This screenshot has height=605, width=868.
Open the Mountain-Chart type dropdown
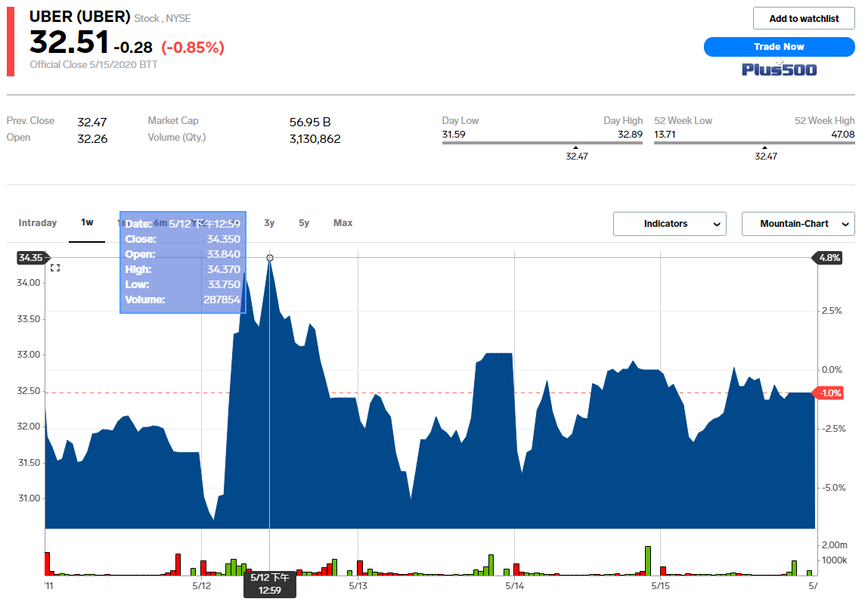(x=798, y=224)
